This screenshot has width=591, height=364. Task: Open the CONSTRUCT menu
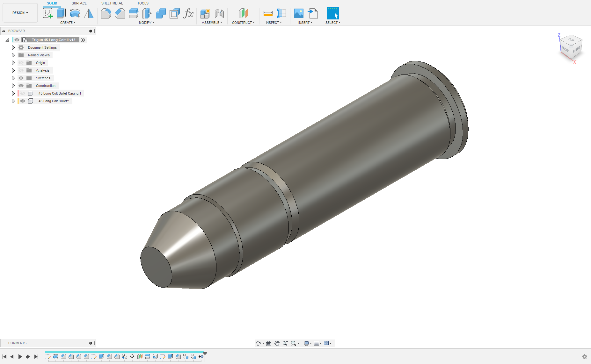click(x=243, y=23)
